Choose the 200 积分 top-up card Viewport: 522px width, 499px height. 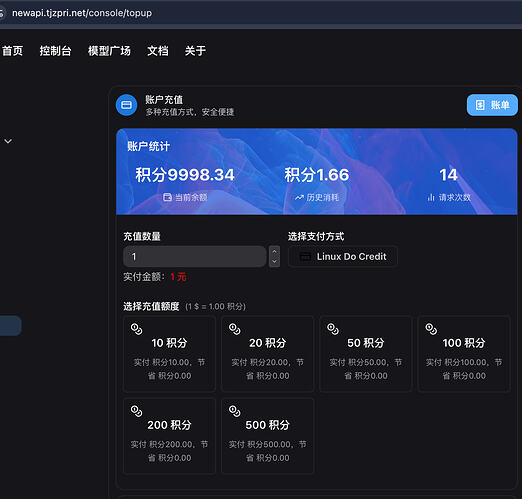169,436
